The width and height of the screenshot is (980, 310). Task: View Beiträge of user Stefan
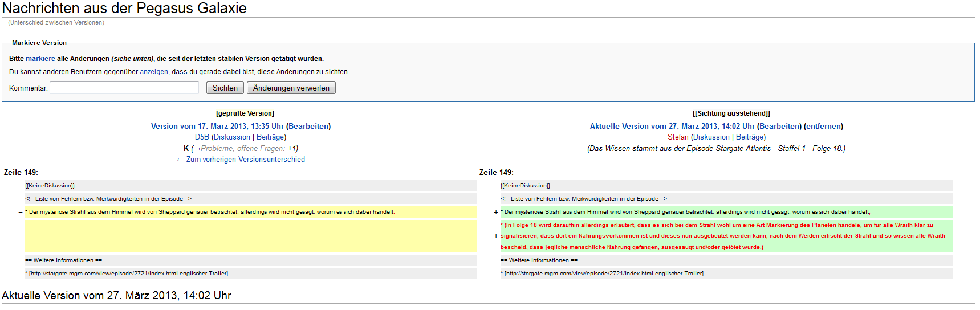[750, 137]
